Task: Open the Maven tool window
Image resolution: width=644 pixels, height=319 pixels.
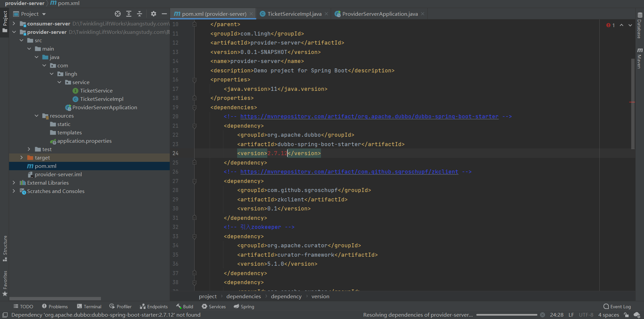Action: point(640,58)
